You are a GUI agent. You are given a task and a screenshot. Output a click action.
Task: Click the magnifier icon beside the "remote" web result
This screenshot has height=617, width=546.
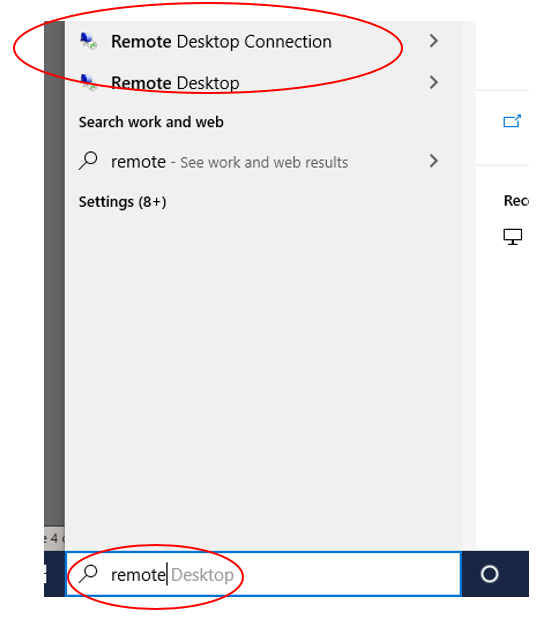pyautogui.click(x=88, y=161)
